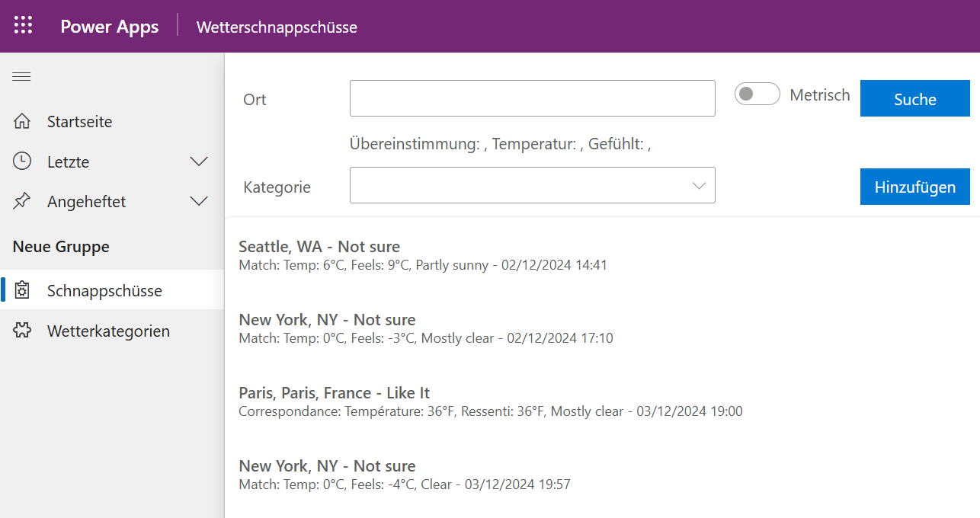
Task: Toggle the Metrisch units switch
Action: (757, 94)
